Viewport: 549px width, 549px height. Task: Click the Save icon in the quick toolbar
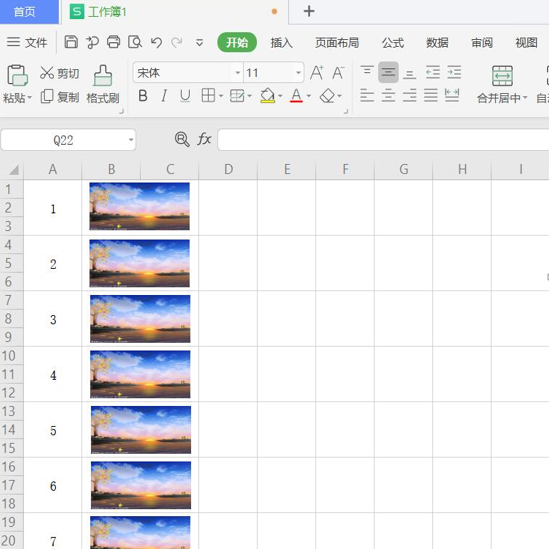(71, 42)
